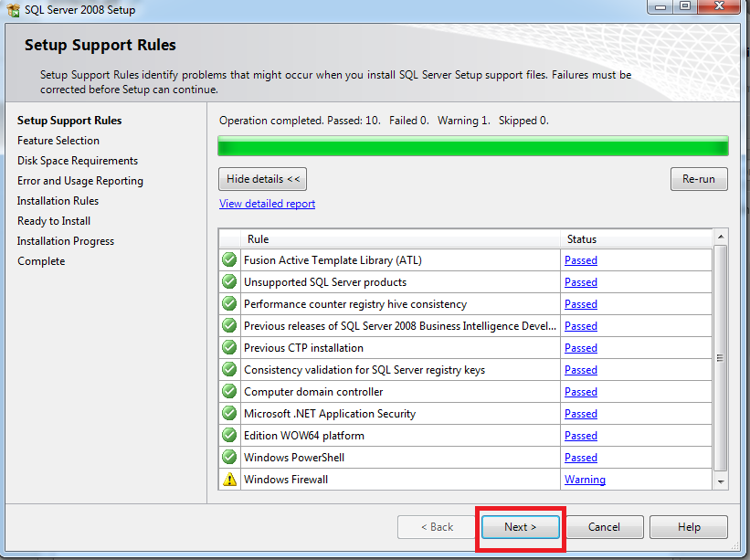The image size is (750, 560).
Task: Open the View detailed report link
Action: coord(267,204)
